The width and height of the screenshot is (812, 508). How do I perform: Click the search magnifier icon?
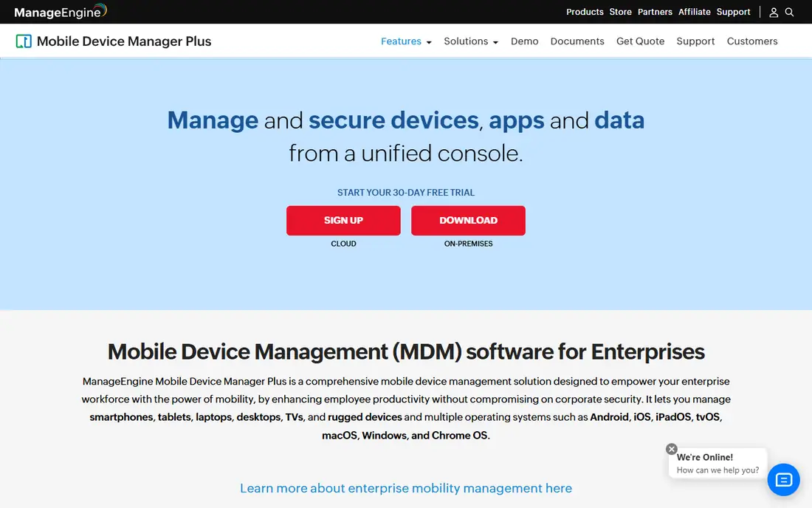[x=789, y=12]
